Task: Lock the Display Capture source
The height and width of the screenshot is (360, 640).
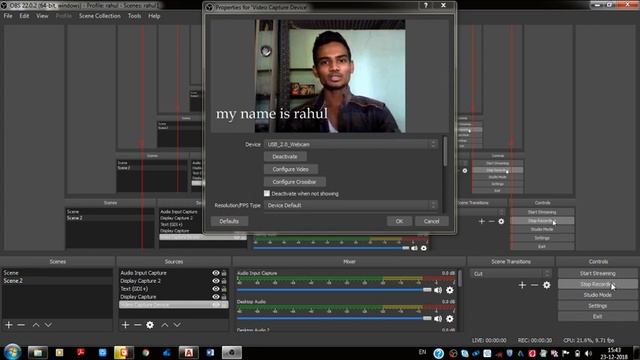Action: click(x=224, y=297)
